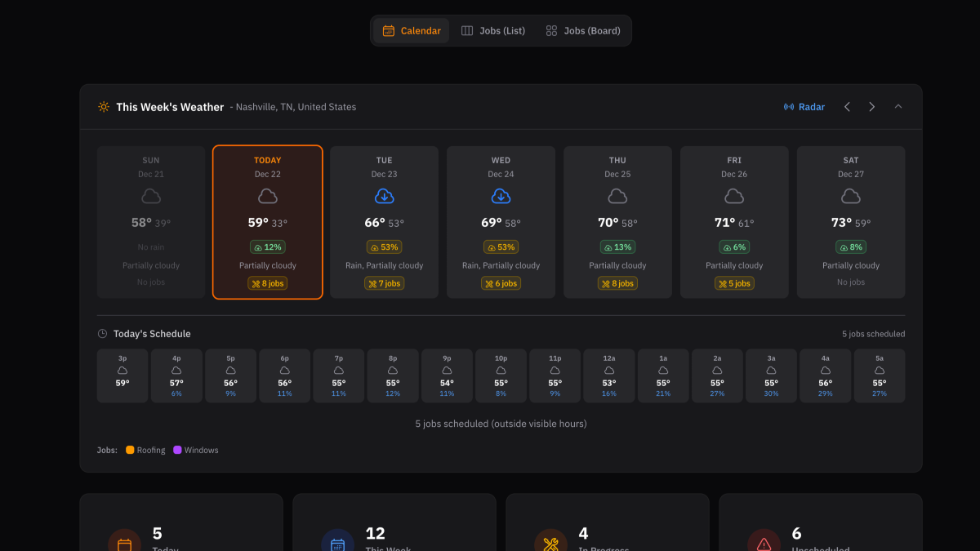Toggle the Windows jobs legend dot
980x551 pixels.
[x=178, y=450]
